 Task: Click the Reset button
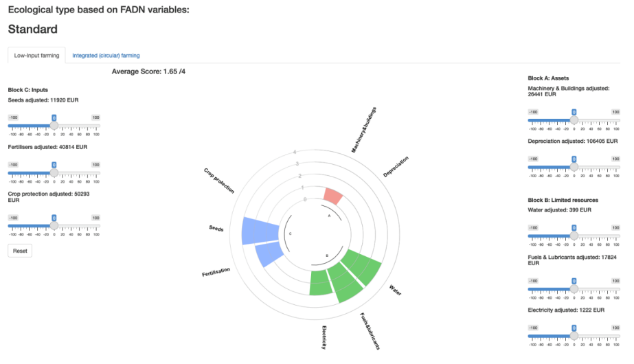[x=20, y=251]
